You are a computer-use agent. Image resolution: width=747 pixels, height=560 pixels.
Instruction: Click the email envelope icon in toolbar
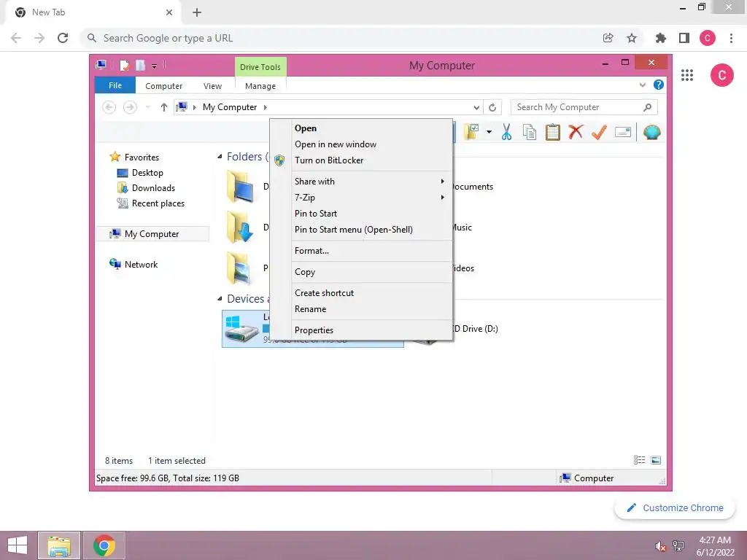click(623, 132)
